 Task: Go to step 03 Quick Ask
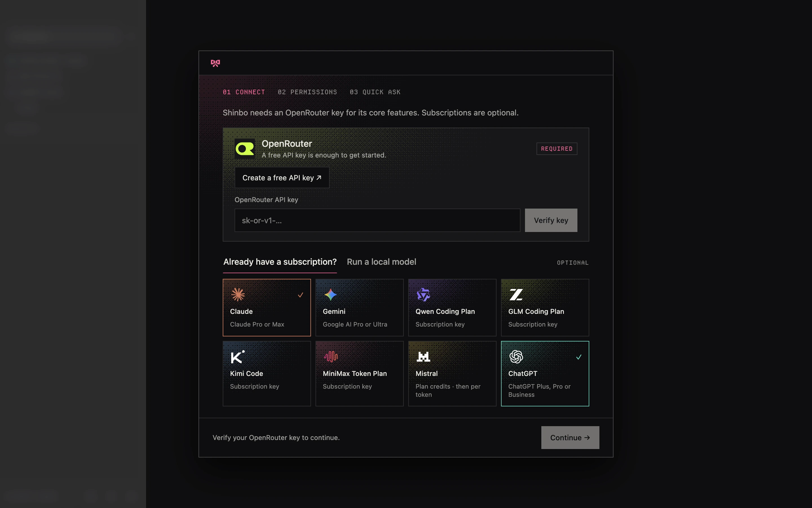click(375, 92)
